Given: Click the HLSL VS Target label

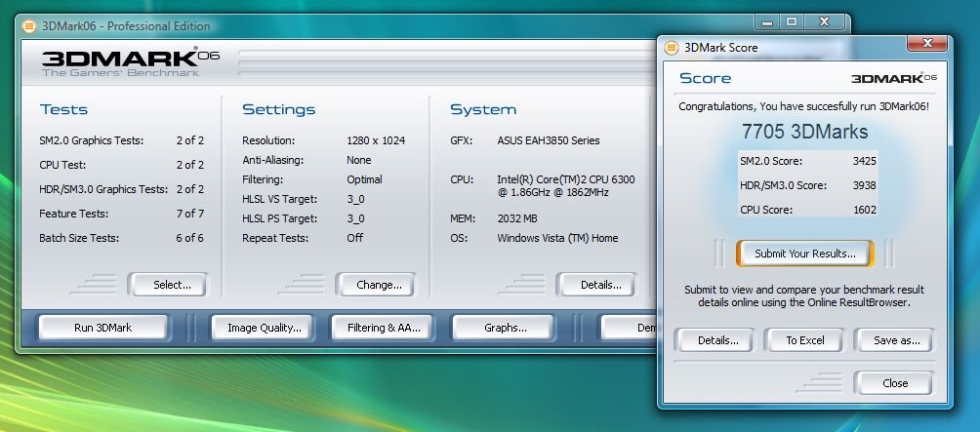Looking at the screenshot, I should pos(279,199).
